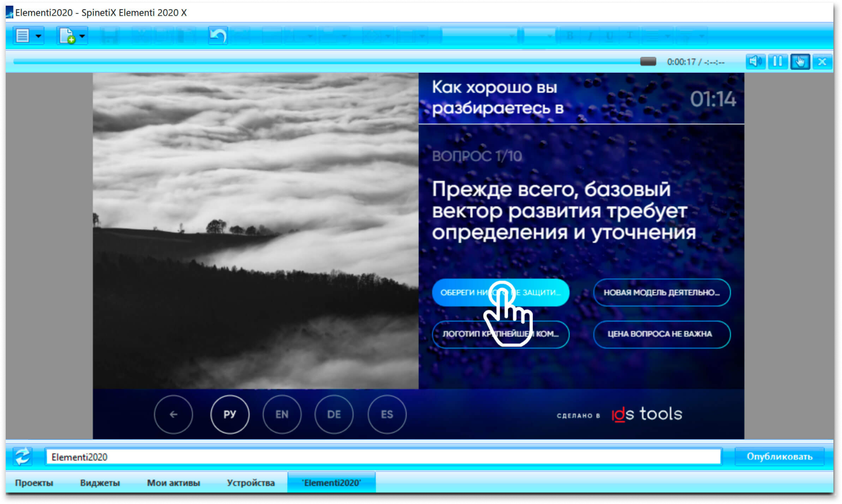Click the greyed-out save disk icon
The height and width of the screenshot is (504, 842).
(109, 36)
